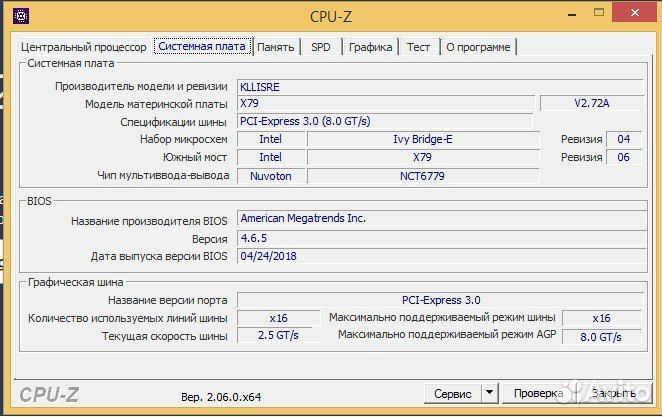Click the Чип мультиввода-вывода label
This screenshot has height=417, width=662.
[163, 176]
